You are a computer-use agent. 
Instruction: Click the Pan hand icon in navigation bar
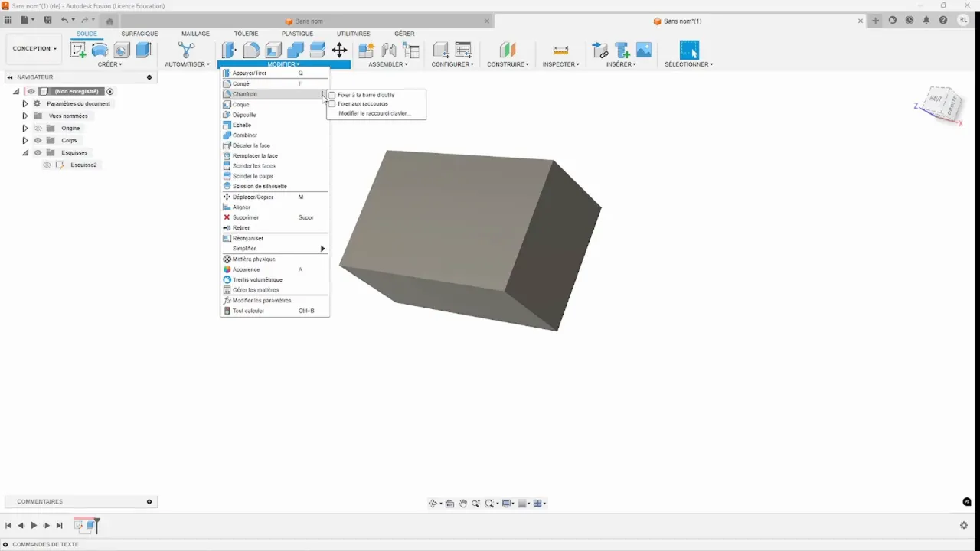coord(462,504)
